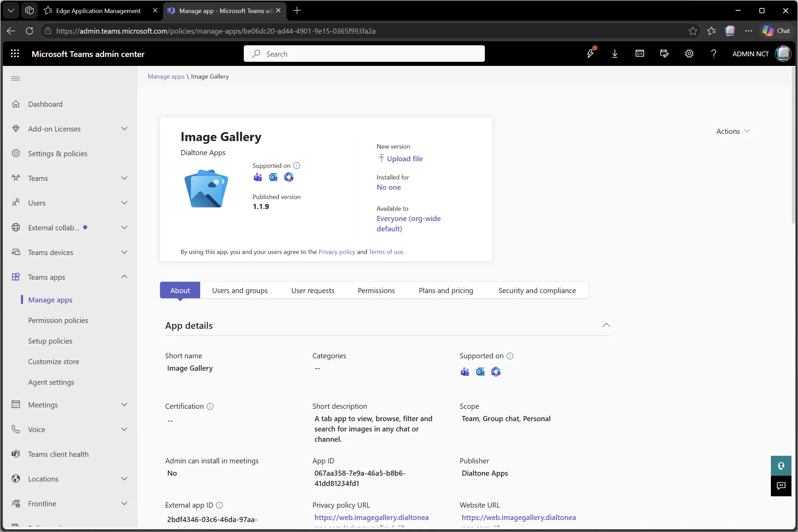Click the Voice phone icon
Image resolution: width=798 pixels, height=532 pixels.
[x=16, y=429]
